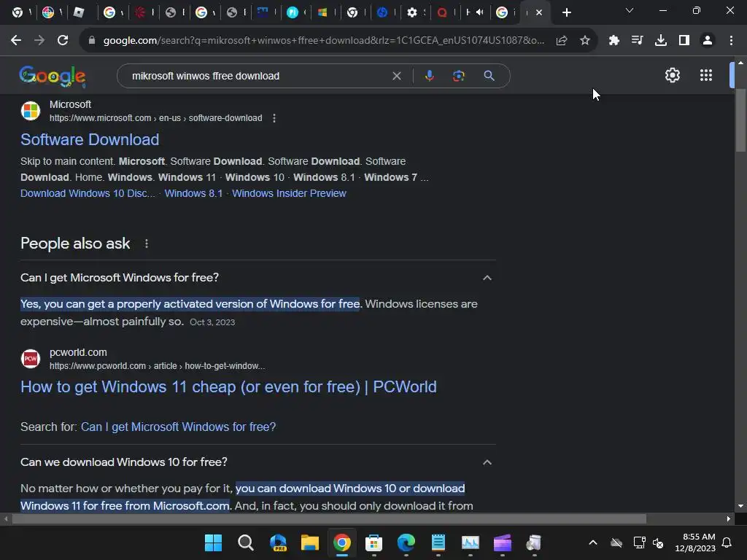Close the active browser tab
747x560 pixels.
(539, 12)
